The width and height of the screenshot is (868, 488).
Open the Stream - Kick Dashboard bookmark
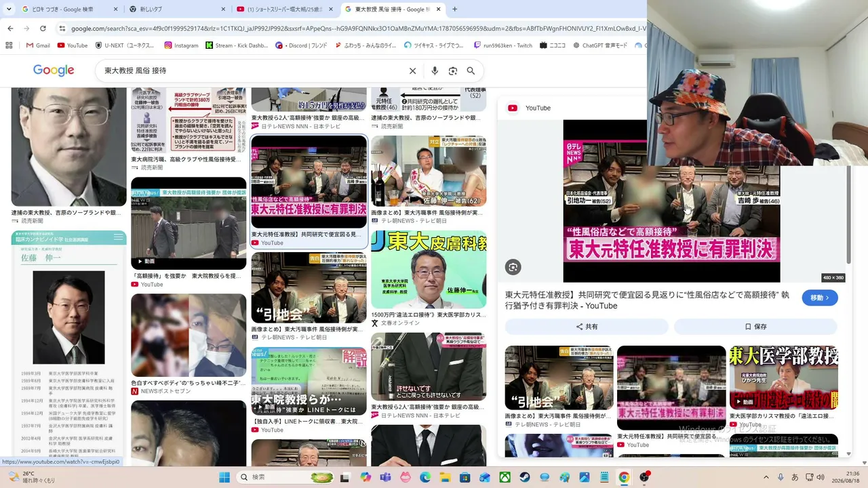click(237, 45)
